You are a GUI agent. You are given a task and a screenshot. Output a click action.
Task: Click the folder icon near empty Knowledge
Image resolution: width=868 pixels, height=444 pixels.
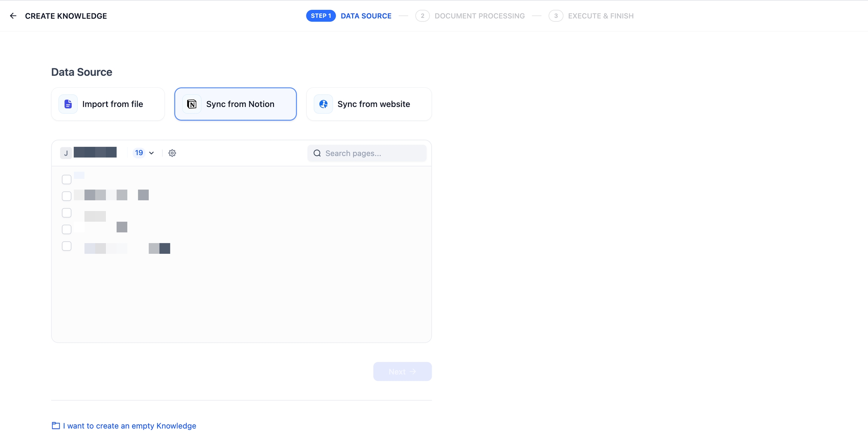pyautogui.click(x=56, y=426)
